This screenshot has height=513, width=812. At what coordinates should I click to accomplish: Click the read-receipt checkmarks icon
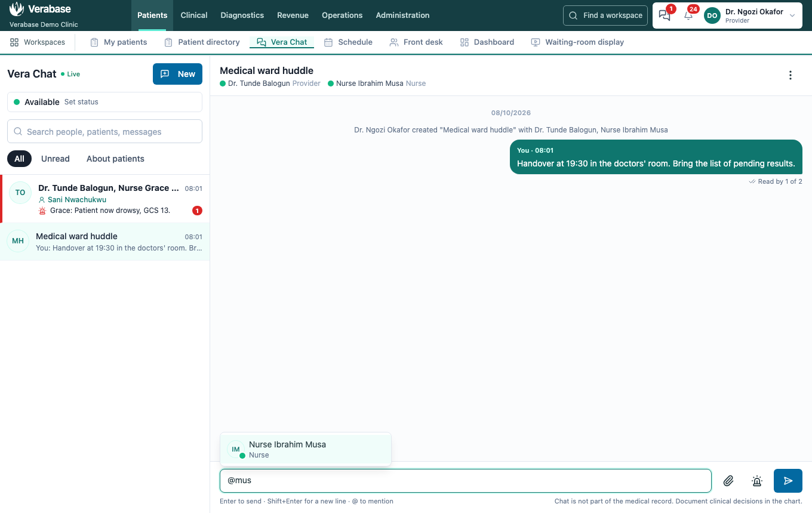tap(752, 181)
